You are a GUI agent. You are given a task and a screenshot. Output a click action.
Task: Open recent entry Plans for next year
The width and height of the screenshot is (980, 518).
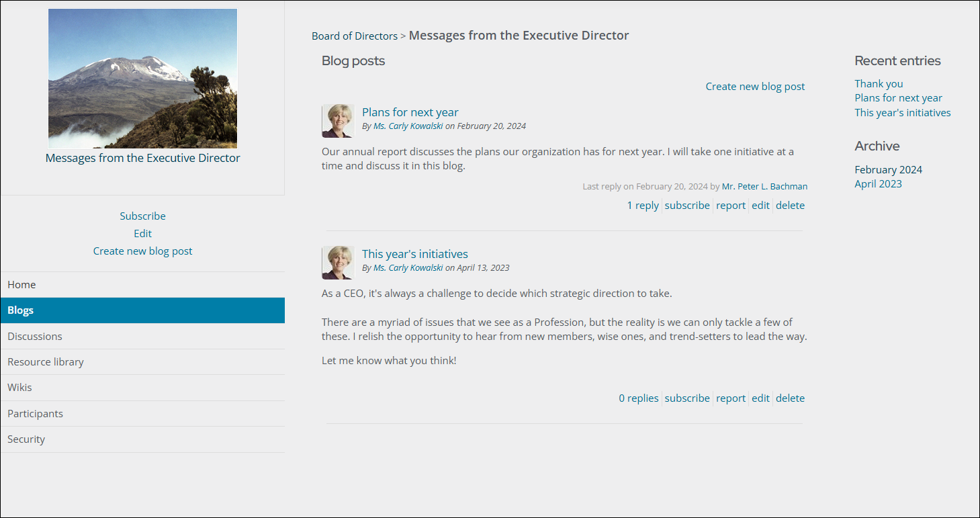[x=898, y=98]
